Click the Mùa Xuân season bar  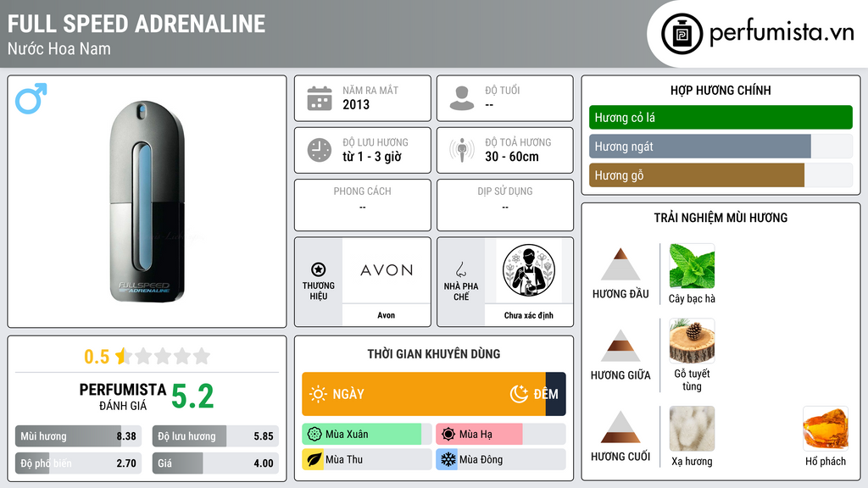pos(367,435)
